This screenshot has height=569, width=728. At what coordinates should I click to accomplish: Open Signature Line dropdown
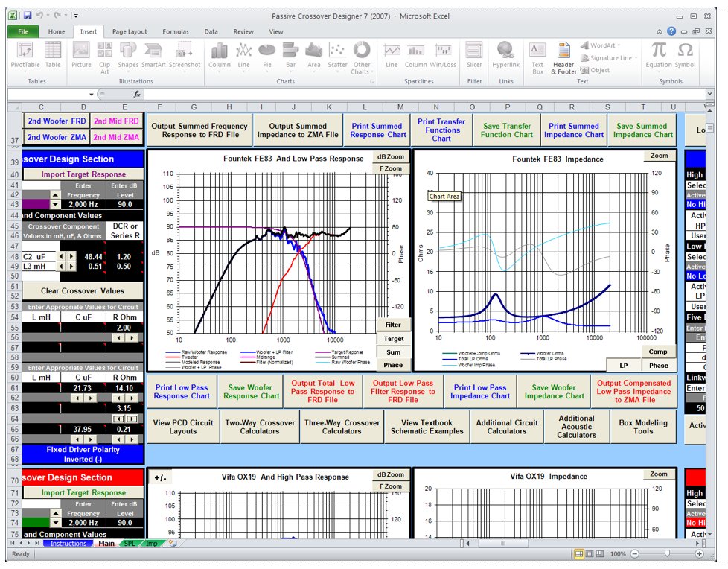tap(609, 58)
